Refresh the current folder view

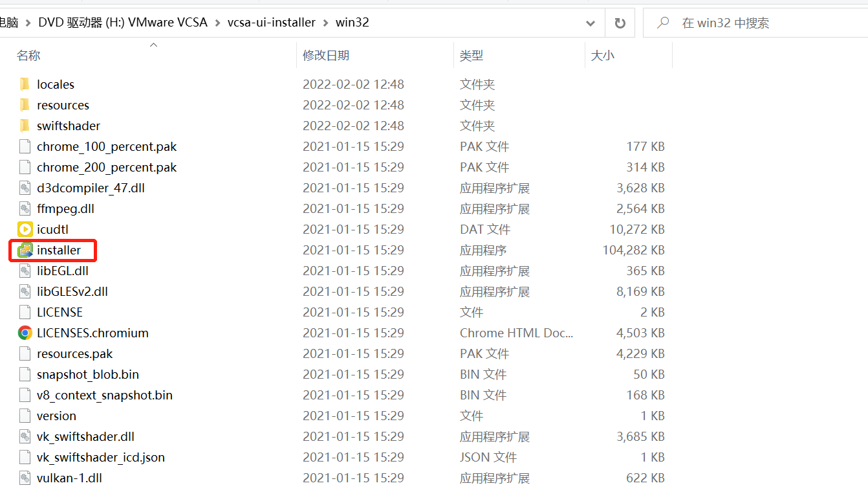620,23
